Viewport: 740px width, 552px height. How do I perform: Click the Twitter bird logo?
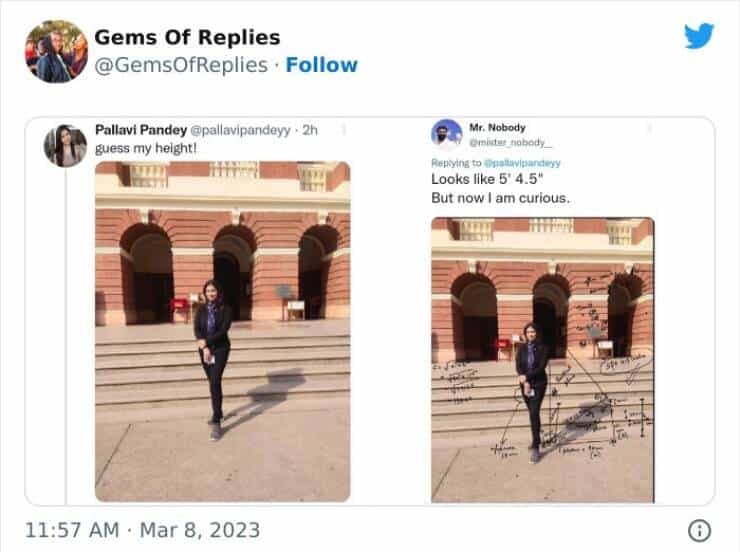tap(699, 36)
